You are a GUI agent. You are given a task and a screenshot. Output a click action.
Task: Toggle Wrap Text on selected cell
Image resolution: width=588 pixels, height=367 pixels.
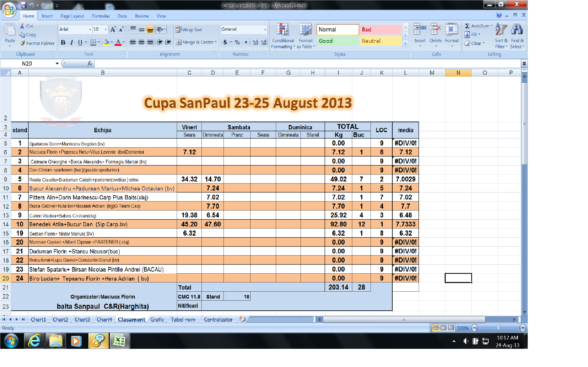(189, 30)
